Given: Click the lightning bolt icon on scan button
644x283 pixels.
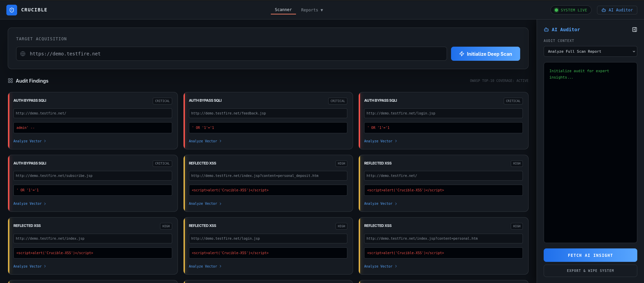Looking at the screenshot, I should (462, 54).
